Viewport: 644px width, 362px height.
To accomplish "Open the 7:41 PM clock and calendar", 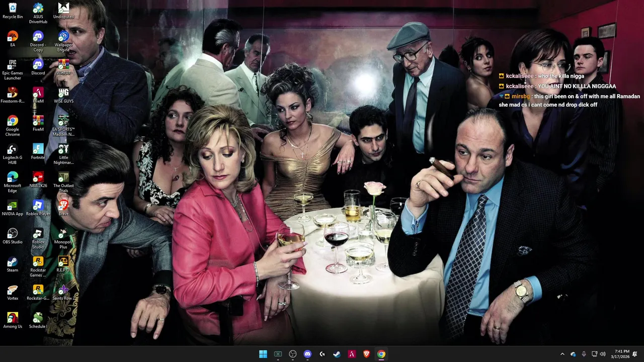I will click(x=620, y=354).
